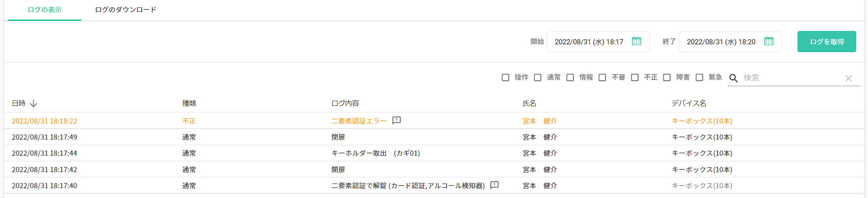Image resolution: width=868 pixels, height=198 pixels.
Task: Open comment icon beside 二要素認証エラー
Action: point(396,120)
